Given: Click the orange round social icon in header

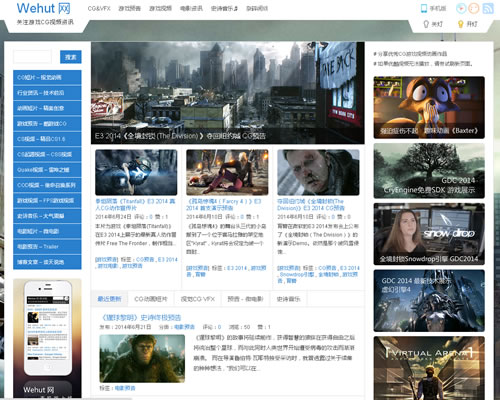Looking at the screenshot, I should coord(474,8).
